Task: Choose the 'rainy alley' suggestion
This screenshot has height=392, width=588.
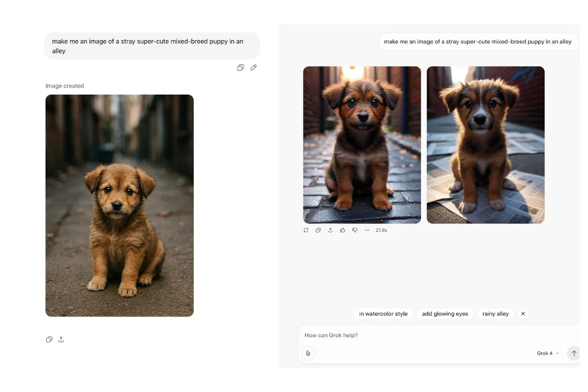Action: pos(495,314)
